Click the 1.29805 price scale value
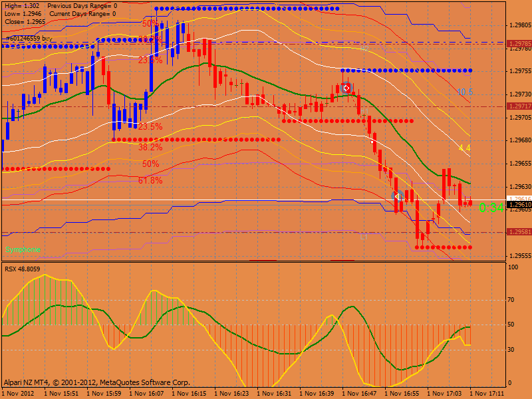 pos(520,25)
